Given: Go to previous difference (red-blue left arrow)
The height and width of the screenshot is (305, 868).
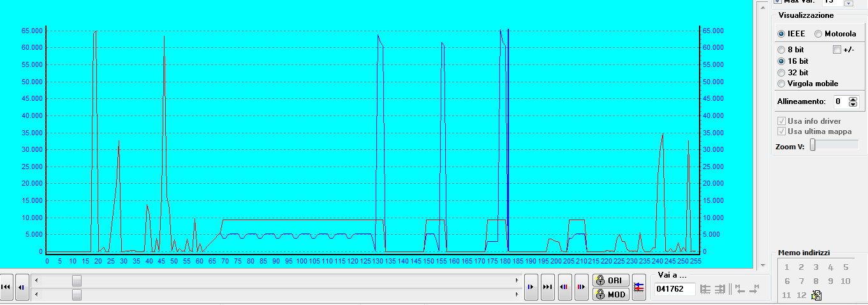Looking at the screenshot, I should (x=564, y=287).
